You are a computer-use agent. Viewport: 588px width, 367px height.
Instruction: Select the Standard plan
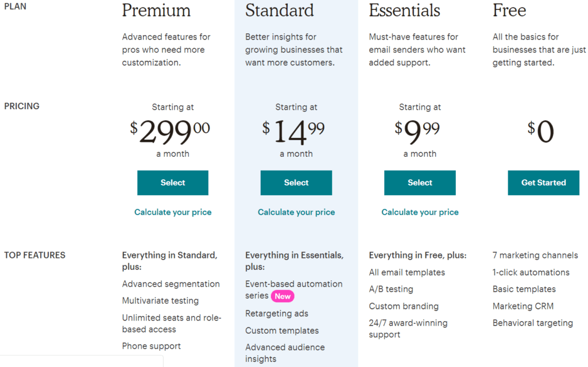[296, 183]
